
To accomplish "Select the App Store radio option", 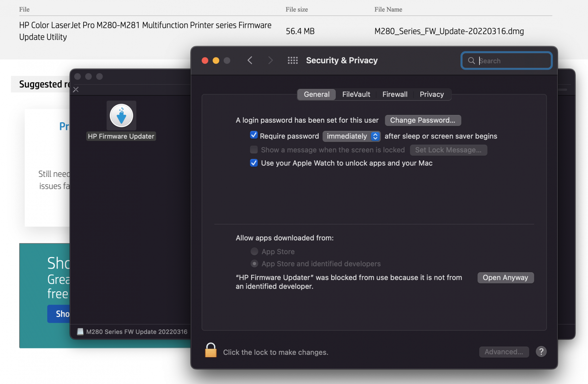I will click(254, 252).
